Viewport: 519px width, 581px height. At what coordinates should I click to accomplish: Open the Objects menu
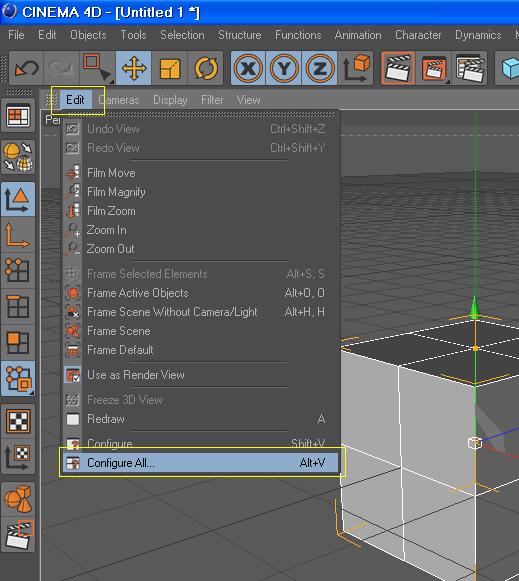88,35
